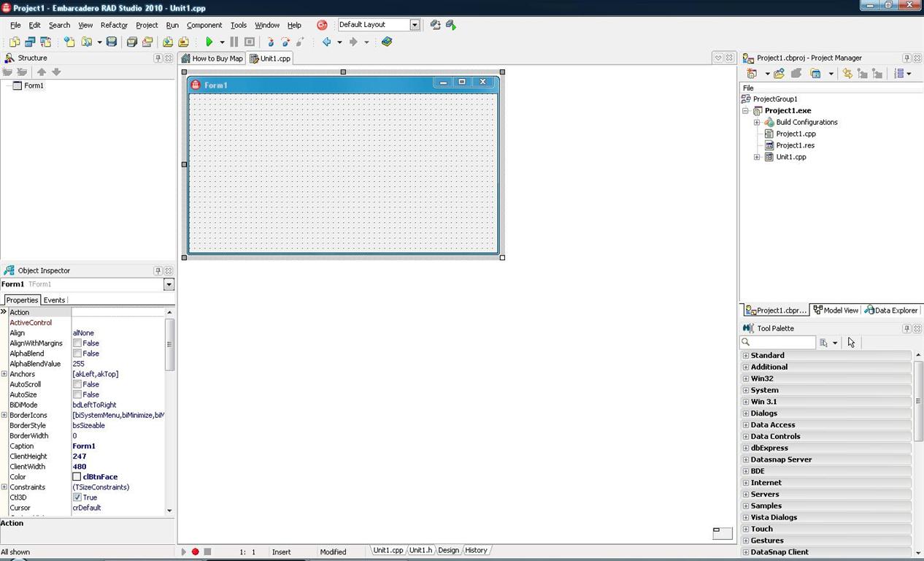
Task: Run the project with green play icon
Action: (209, 42)
